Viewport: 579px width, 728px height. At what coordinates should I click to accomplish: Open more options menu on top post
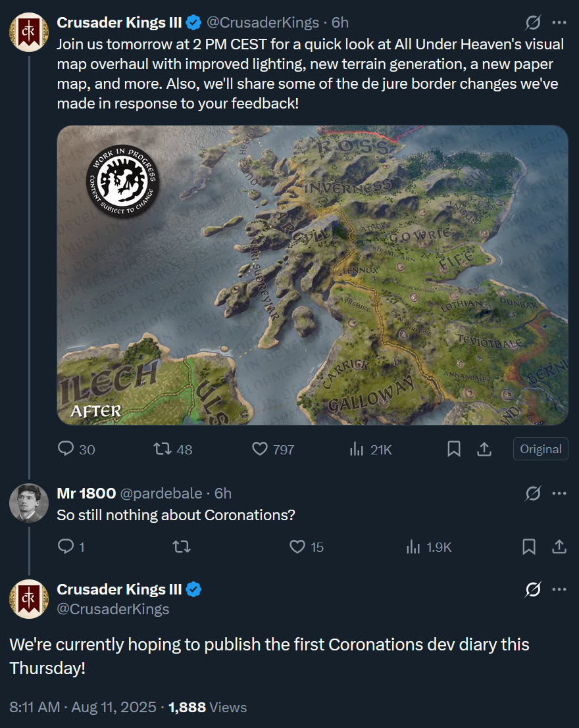pyautogui.click(x=559, y=23)
